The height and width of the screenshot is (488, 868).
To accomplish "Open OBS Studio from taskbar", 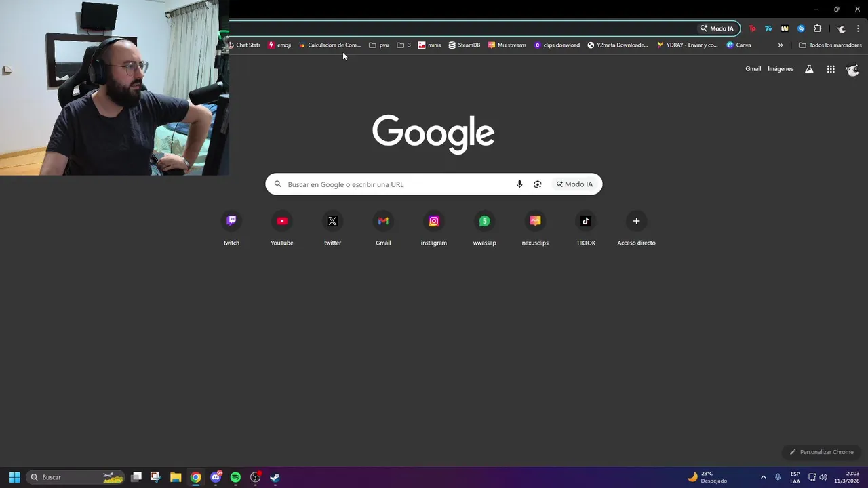I will click(x=256, y=477).
